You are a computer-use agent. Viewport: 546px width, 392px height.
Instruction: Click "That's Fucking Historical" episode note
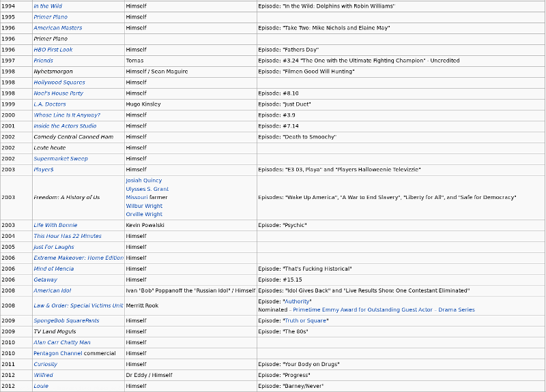tap(305, 269)
